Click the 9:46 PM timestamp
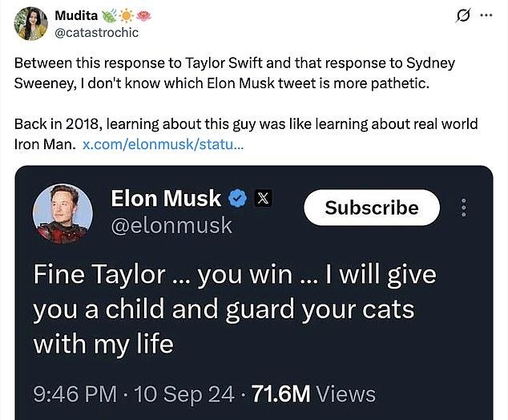 [76, 394]
